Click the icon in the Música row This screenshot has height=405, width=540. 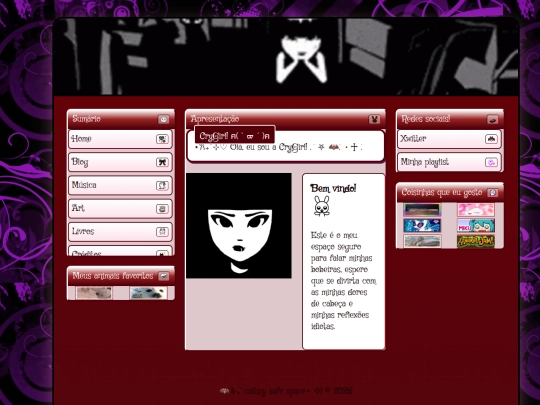click(162, 186)
